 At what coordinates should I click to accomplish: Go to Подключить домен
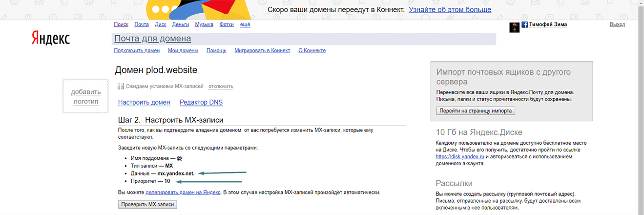(137, 50)
